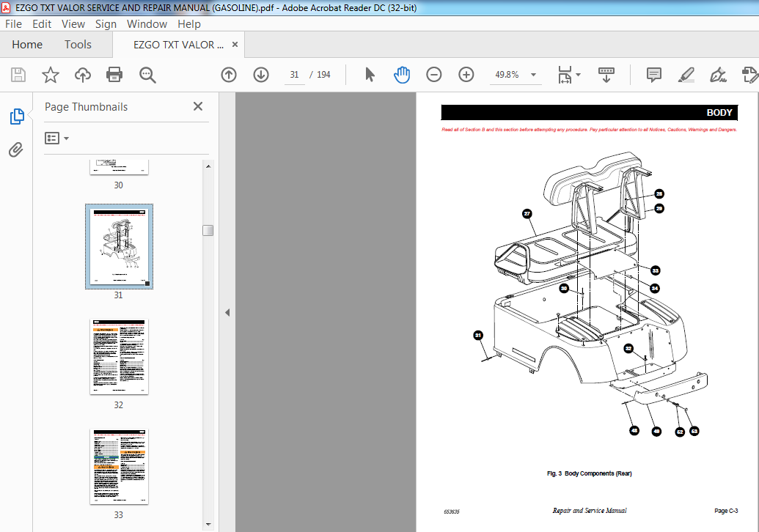759x532 pixels.
Task: Click callout number 27 on the diagram
Action: (x=527, y=213)
